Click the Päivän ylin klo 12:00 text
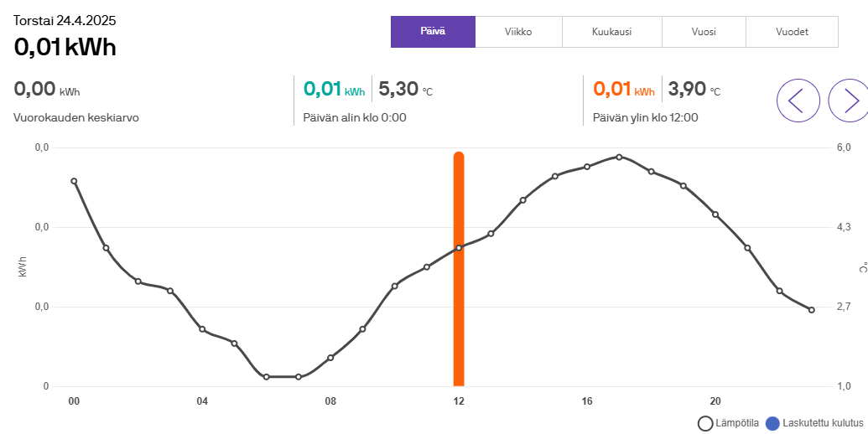Viewport: 868px width, 434px height. point(645,117)
